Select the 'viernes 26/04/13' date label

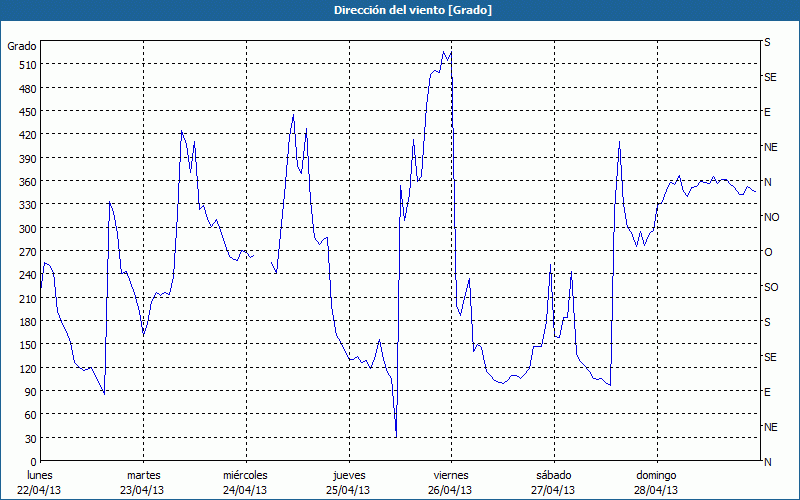click(450, 482)
